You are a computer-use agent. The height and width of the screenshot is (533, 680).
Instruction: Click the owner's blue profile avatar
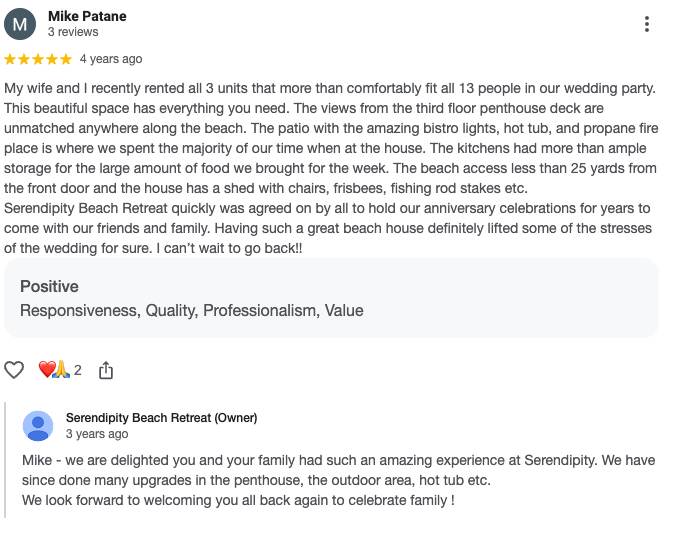coord(38,426)
